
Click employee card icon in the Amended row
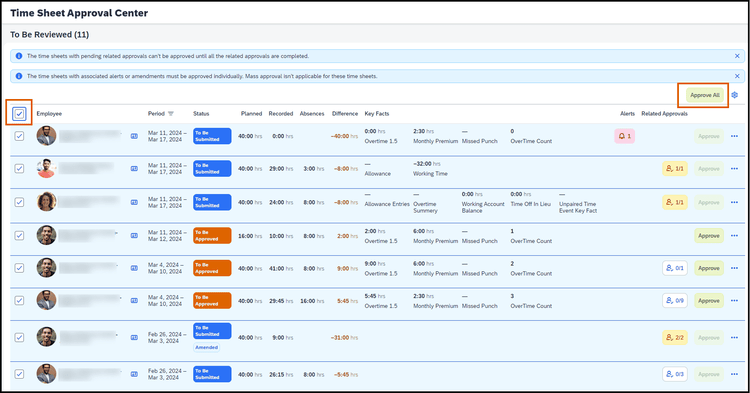coord(134,338)
